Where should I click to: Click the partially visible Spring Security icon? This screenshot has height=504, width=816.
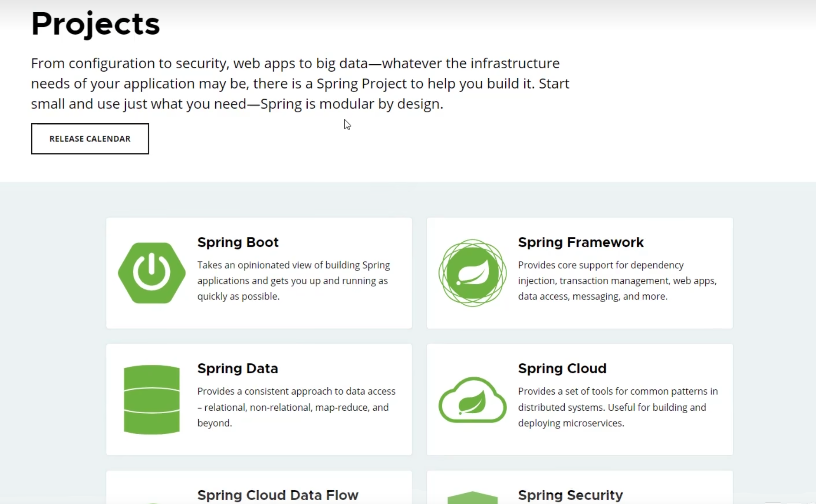472,497
